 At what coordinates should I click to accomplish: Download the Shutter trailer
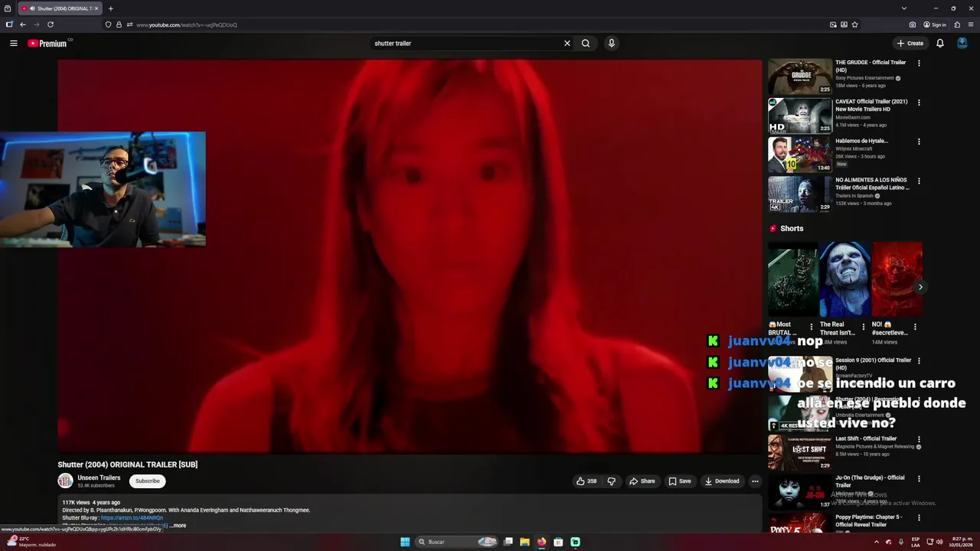[722, 481]
